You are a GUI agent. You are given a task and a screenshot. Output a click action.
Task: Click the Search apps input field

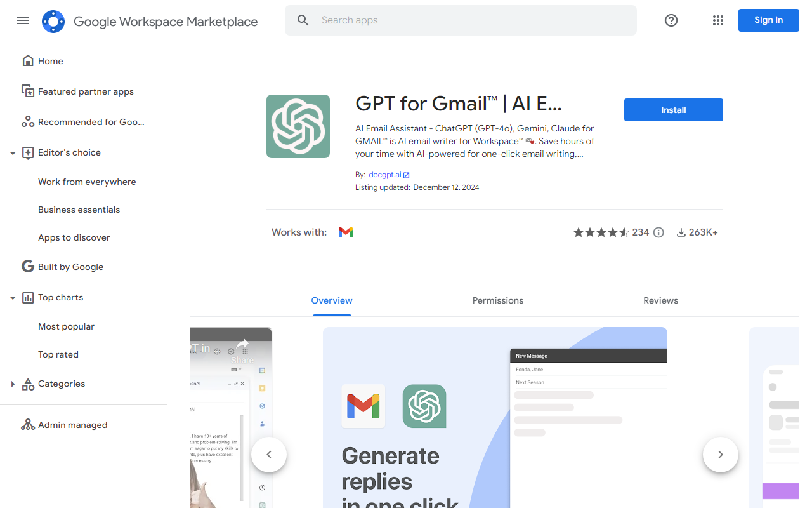pos(461,20)
